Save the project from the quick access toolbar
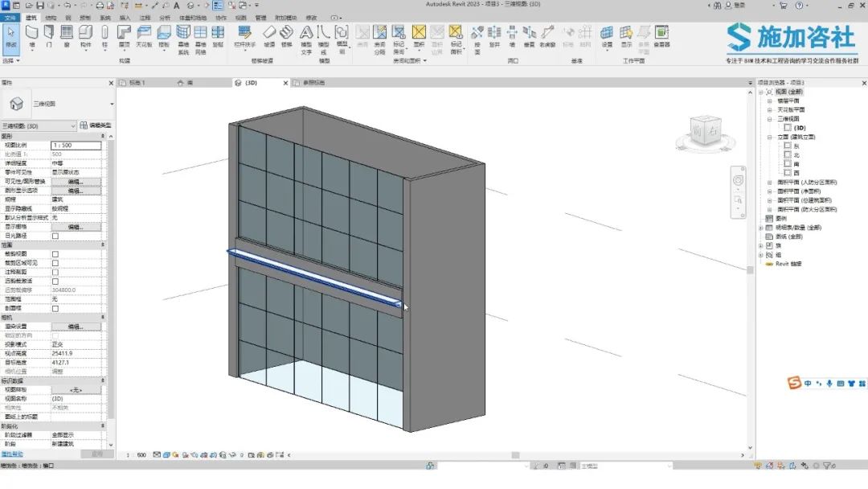Viewport: 868px width, 489px height. (x=40, y=6)
